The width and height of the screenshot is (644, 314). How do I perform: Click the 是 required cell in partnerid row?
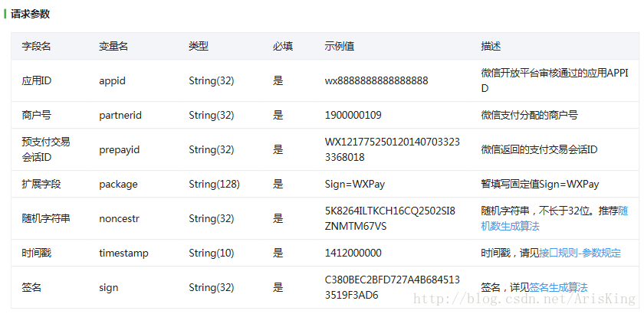[278, 116]
